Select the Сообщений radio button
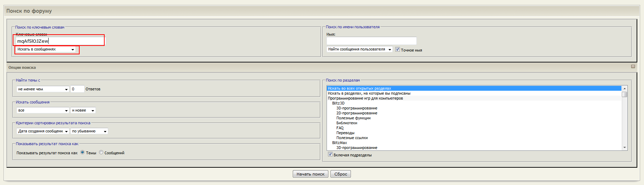Image resolution: width=644 pixels, height=185 pixels. (x=101, y=153)
